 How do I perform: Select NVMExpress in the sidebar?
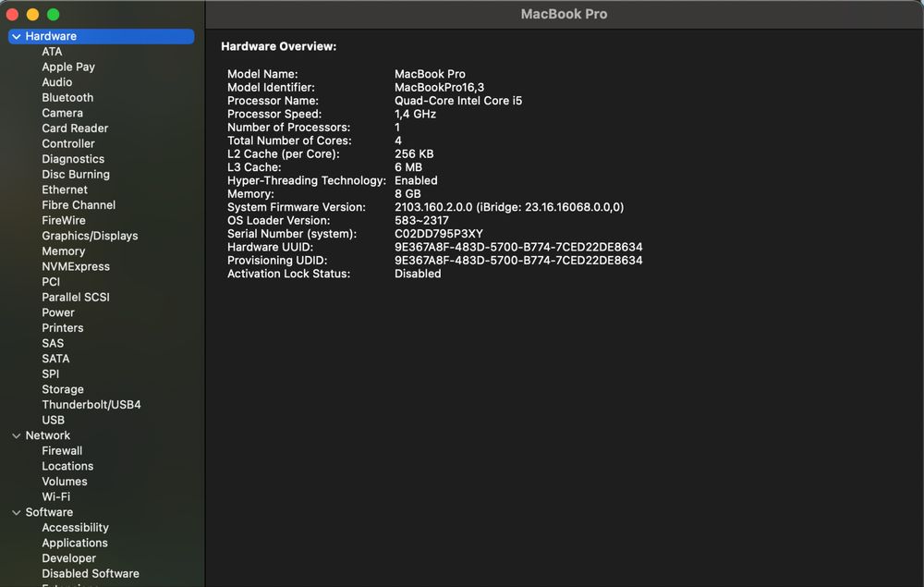pyautogui.click(x=76, y=266)
